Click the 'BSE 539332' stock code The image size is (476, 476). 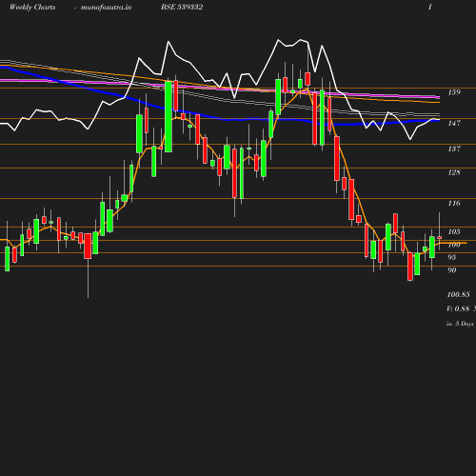(182, 7)
